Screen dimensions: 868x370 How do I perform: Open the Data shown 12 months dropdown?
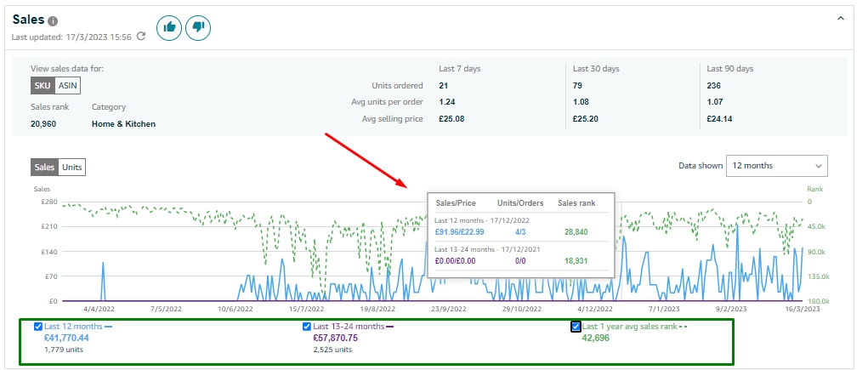click(776, 166)
